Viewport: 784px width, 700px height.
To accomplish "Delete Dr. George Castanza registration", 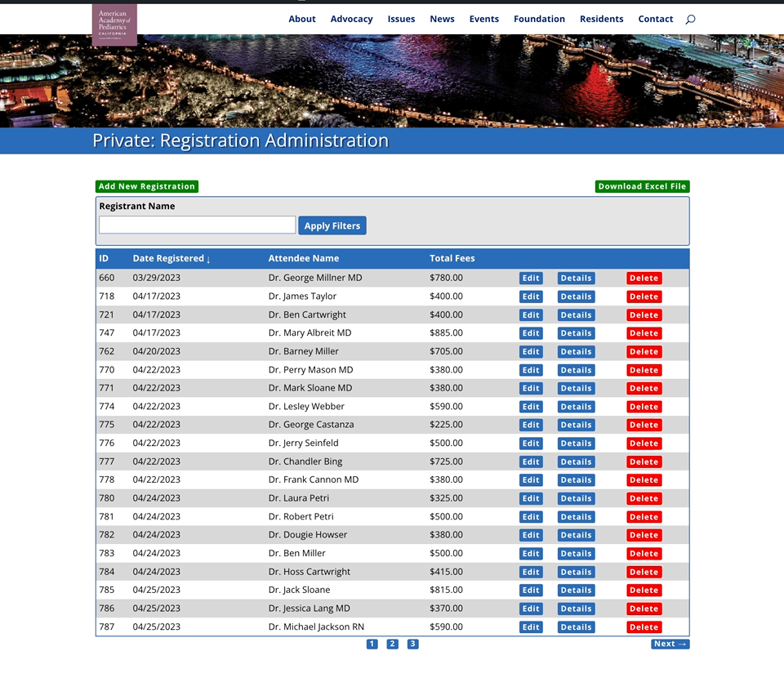I will point(644,425).
